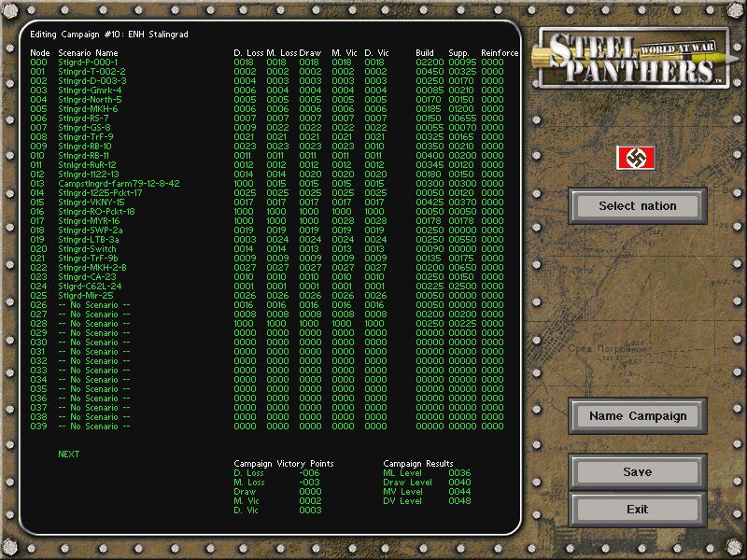Click the No Scenario entry for node 039
Screen dimensions: 747x560
94,427
